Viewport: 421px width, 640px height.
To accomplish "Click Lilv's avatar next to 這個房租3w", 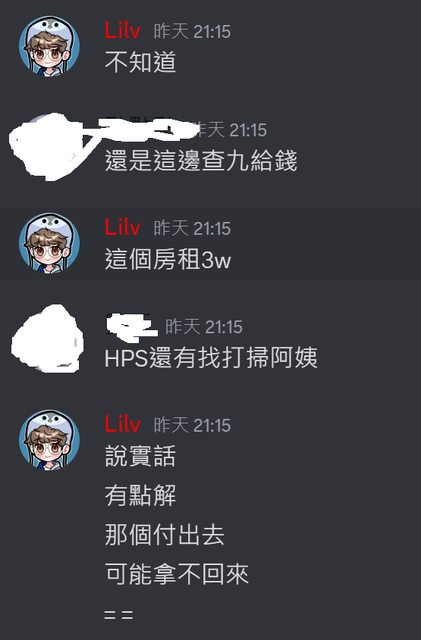I will coord(49,243).
